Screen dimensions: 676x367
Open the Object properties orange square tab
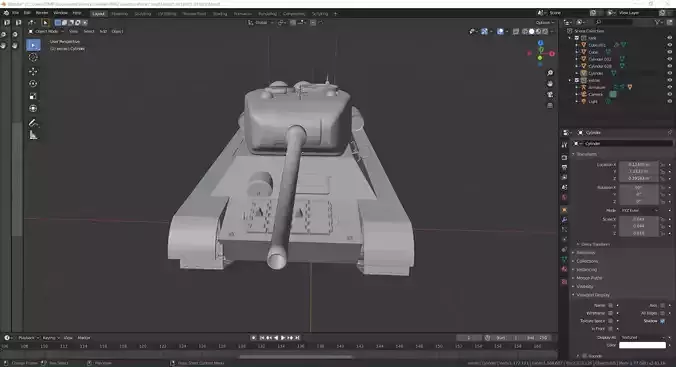pyautogui.click(x=564, y=210)
